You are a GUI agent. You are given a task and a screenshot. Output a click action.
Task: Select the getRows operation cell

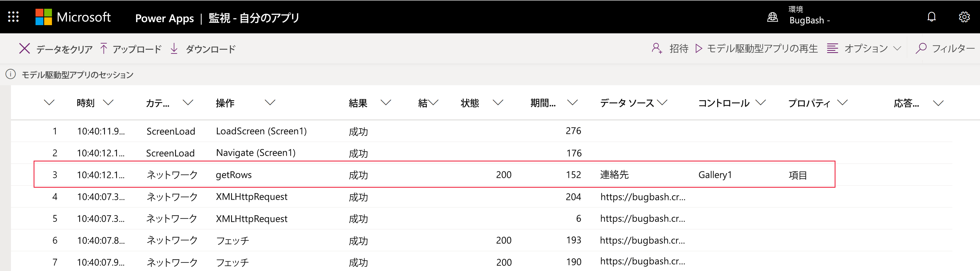234,175
